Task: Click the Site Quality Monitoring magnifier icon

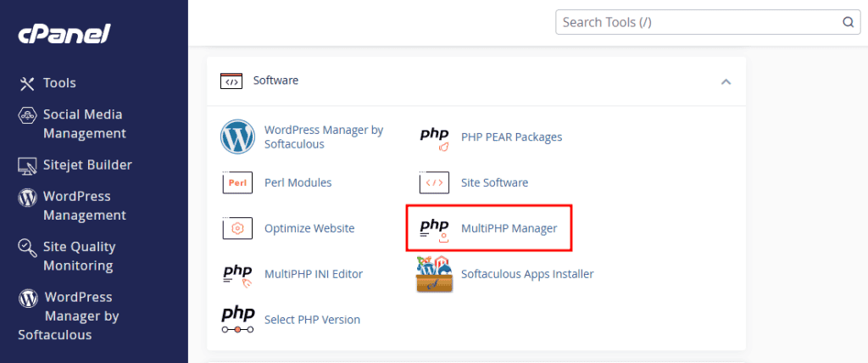Action: (27, 247)
